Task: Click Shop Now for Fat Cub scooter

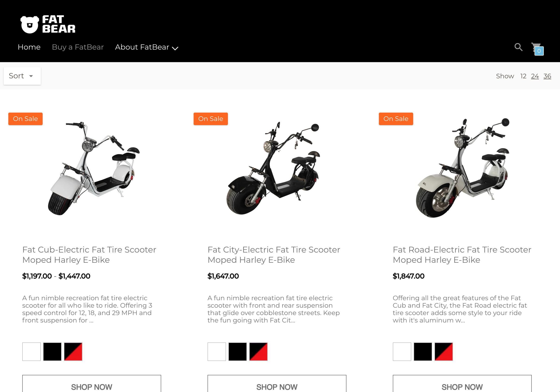Action: [92, 384]
